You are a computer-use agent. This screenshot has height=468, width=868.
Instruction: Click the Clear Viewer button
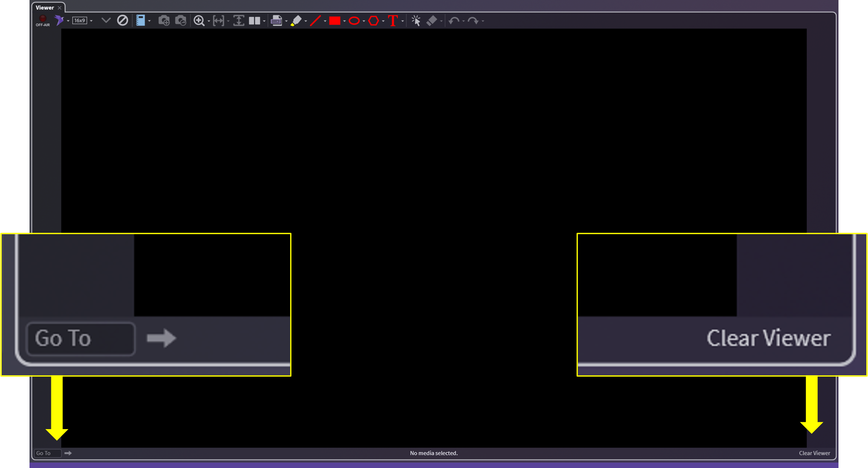click(x=814, y=453)
